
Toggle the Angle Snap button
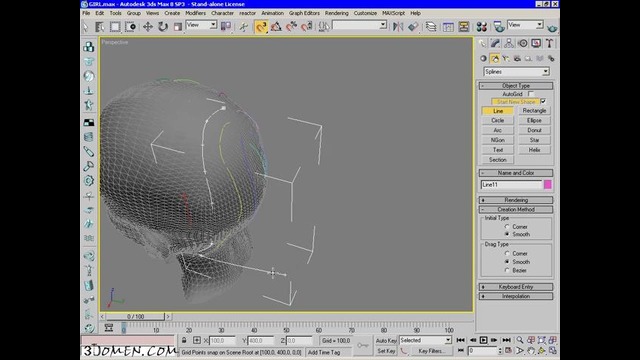coord(276,27)
